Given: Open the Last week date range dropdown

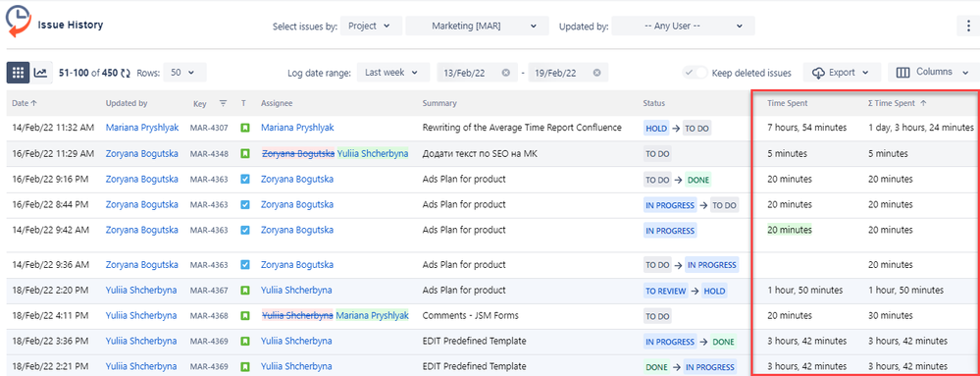Looking at the screenshot, I should (393, 73).
